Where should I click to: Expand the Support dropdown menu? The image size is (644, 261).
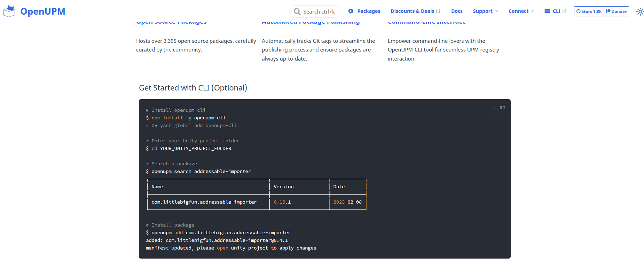(x=485, y=11)
